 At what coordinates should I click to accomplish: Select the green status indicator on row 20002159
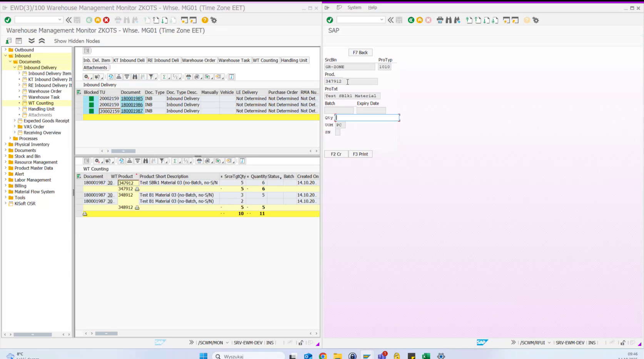point(91,98)
